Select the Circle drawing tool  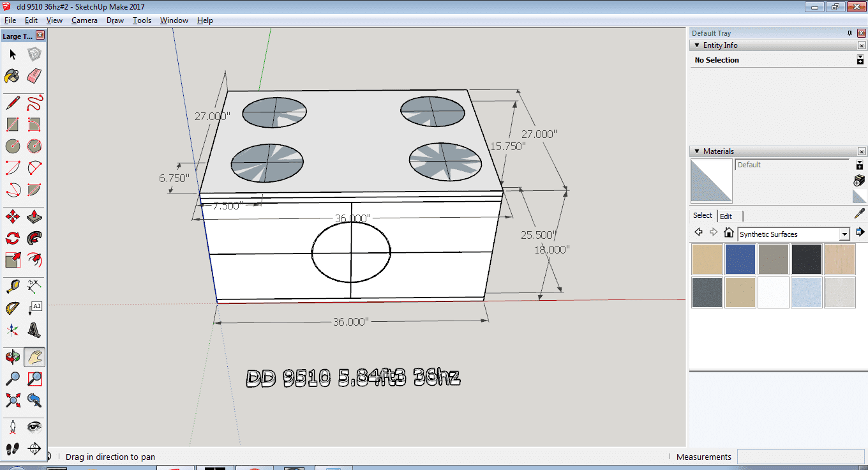pos(13,146)
